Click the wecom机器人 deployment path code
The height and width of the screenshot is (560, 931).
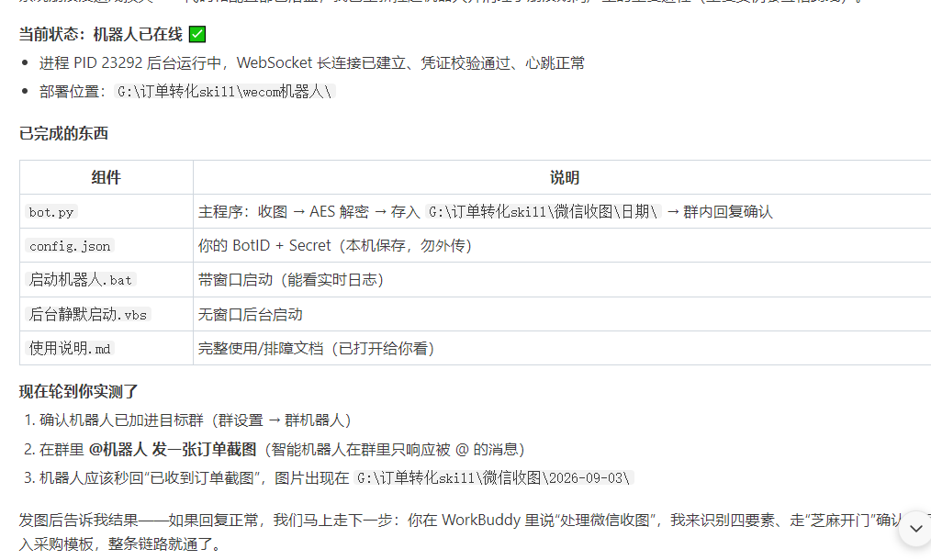pyautogui.click(x=224, y=92)
